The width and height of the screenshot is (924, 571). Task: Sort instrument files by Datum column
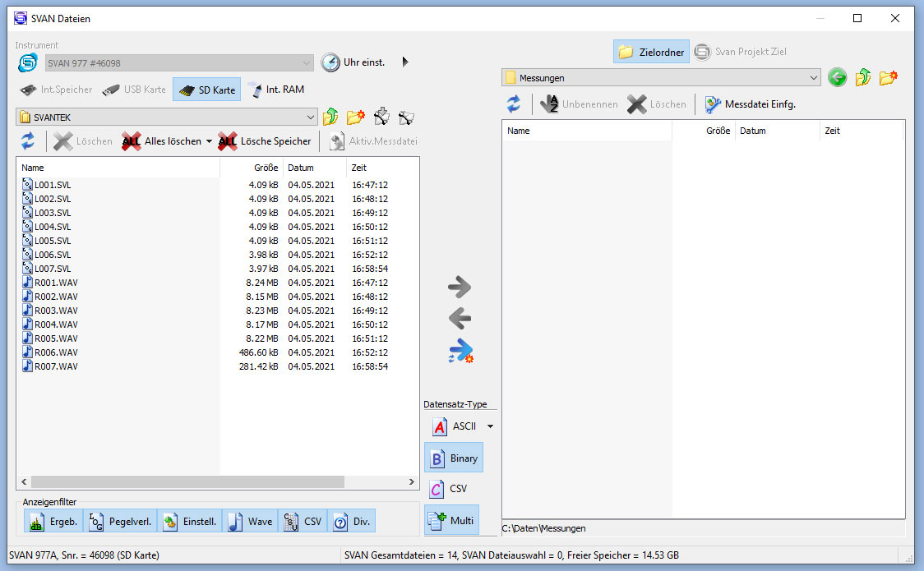click(314, 168)
